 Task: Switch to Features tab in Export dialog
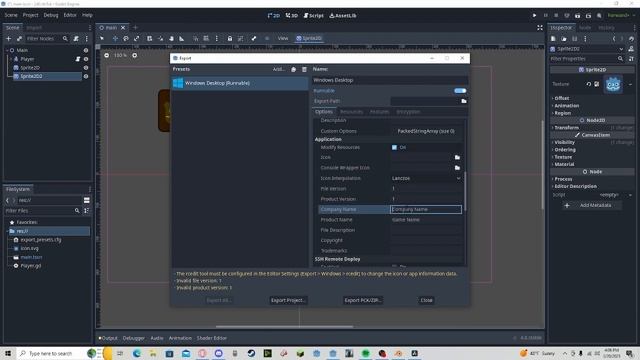[x=380, y=112]
